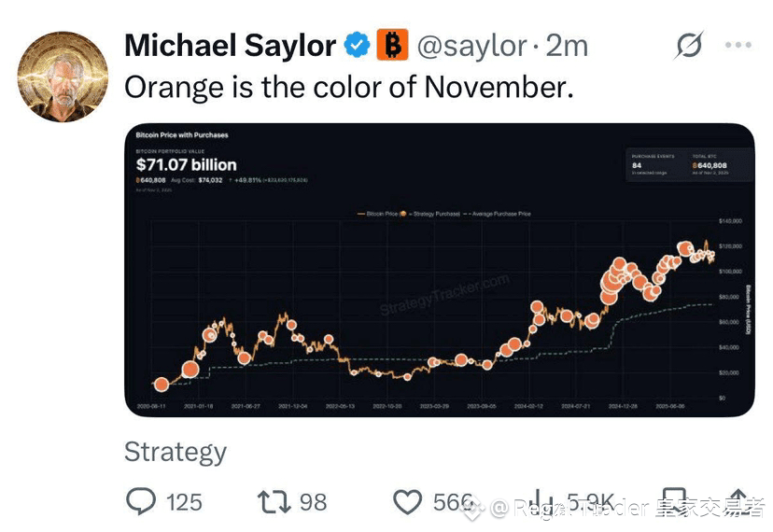The height and width of the screenshot is (532, 773).
Task: Click the Grok slashed-circle icon
Action: (x=688, y=45)
